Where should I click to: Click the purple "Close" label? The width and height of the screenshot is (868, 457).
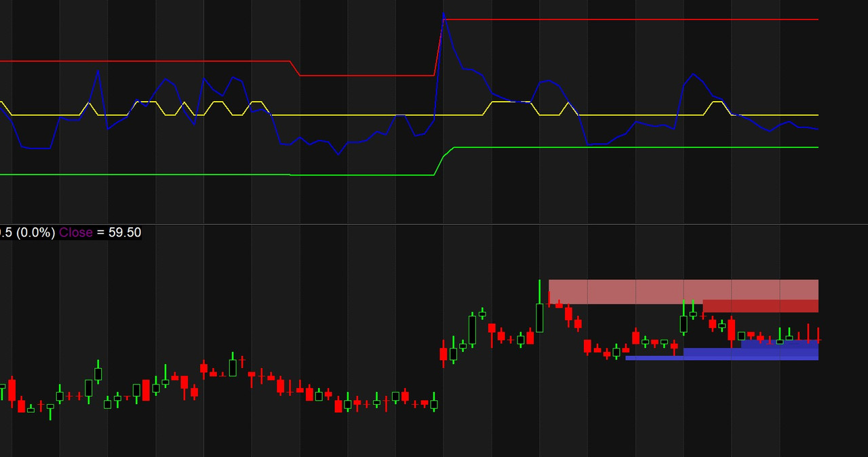pos(75,233)
